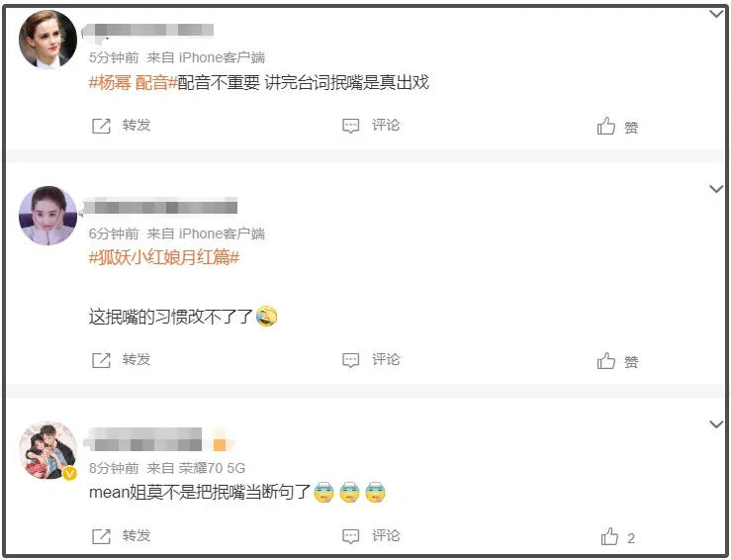
Task: Click comment icon on the 5分钟前 post
Action: [x=350, y=126]
